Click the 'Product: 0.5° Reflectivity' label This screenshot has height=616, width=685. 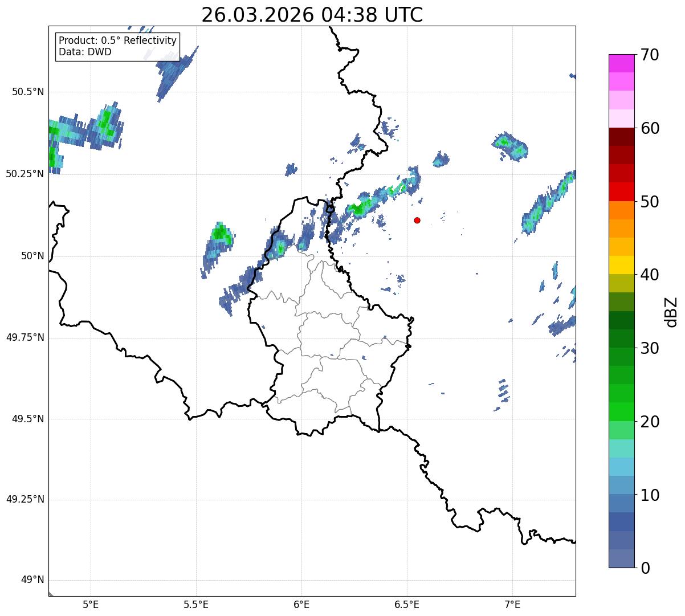(117, 41)
